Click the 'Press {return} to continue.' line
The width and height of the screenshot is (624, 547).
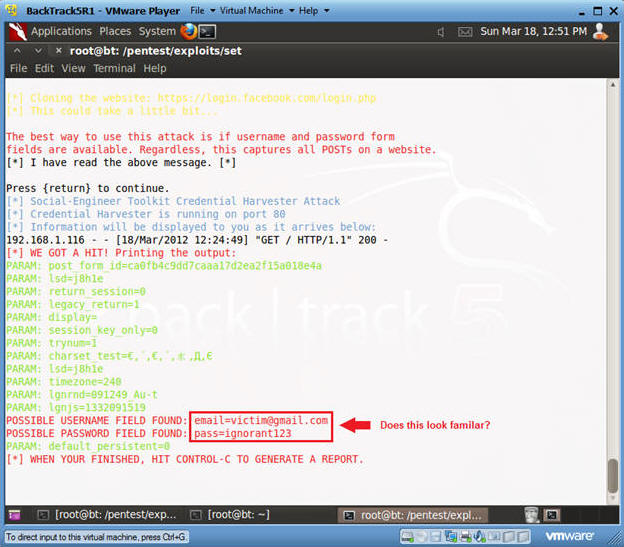click(88, 188)
